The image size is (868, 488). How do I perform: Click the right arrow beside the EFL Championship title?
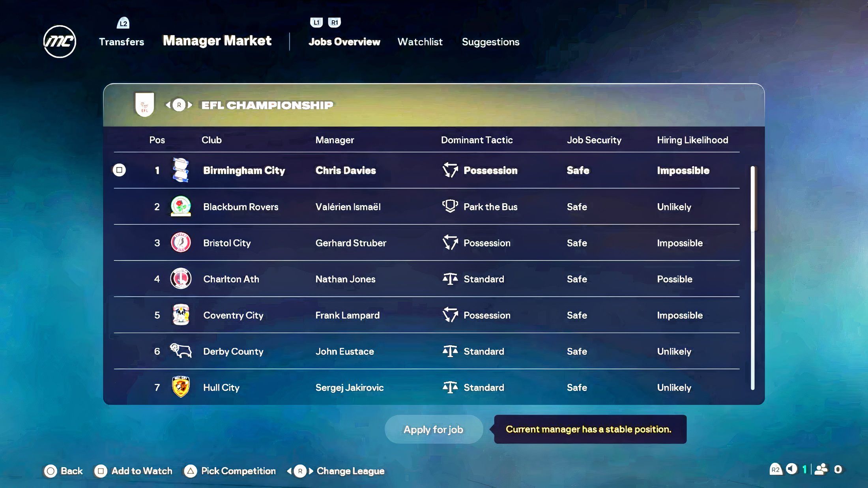click(x=190, y=105)
